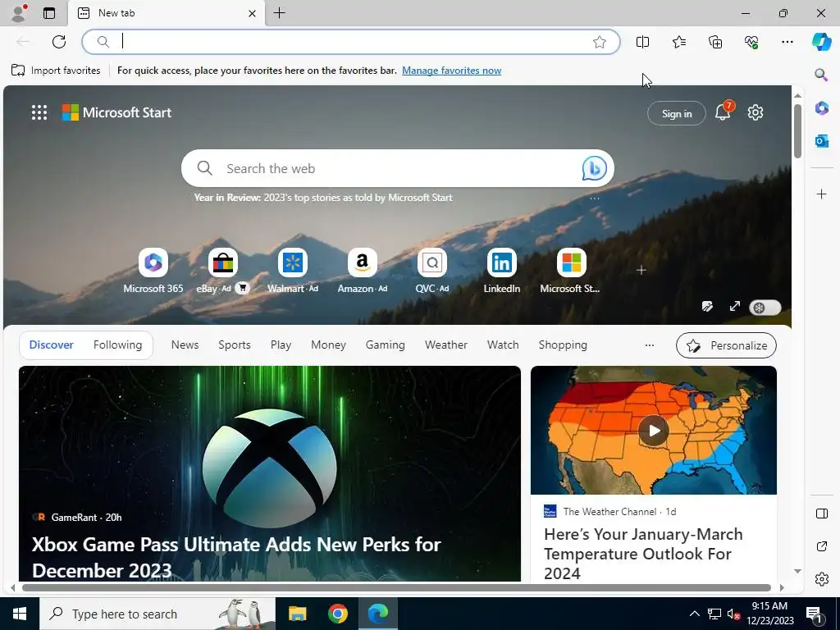Open the News feed tab
The image size is (840, 630).
(185, 345)
